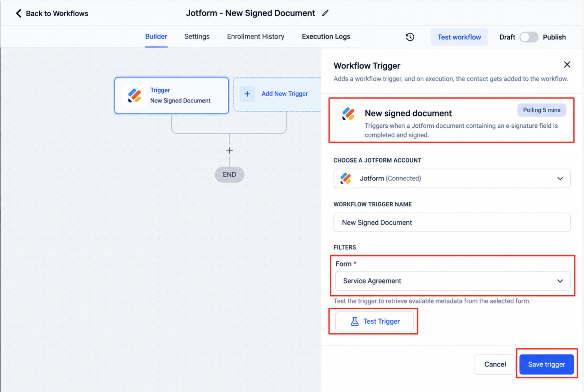Click the flask icon in Test Trigger

tap(354, 321)
